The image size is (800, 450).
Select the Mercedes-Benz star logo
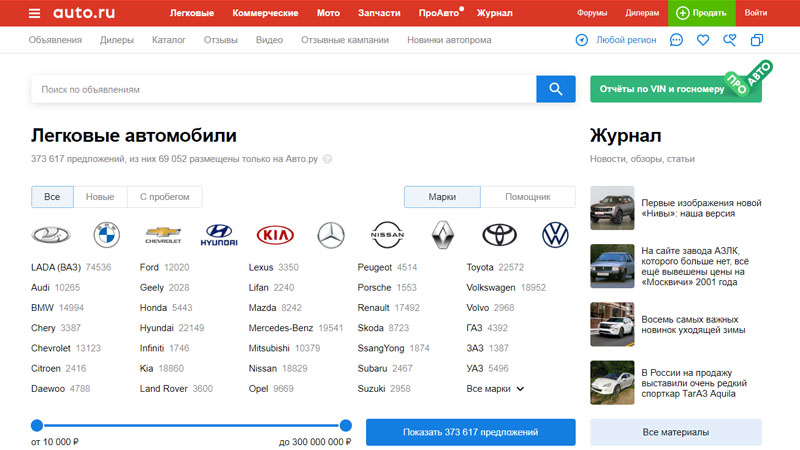(x=331, y=235)
